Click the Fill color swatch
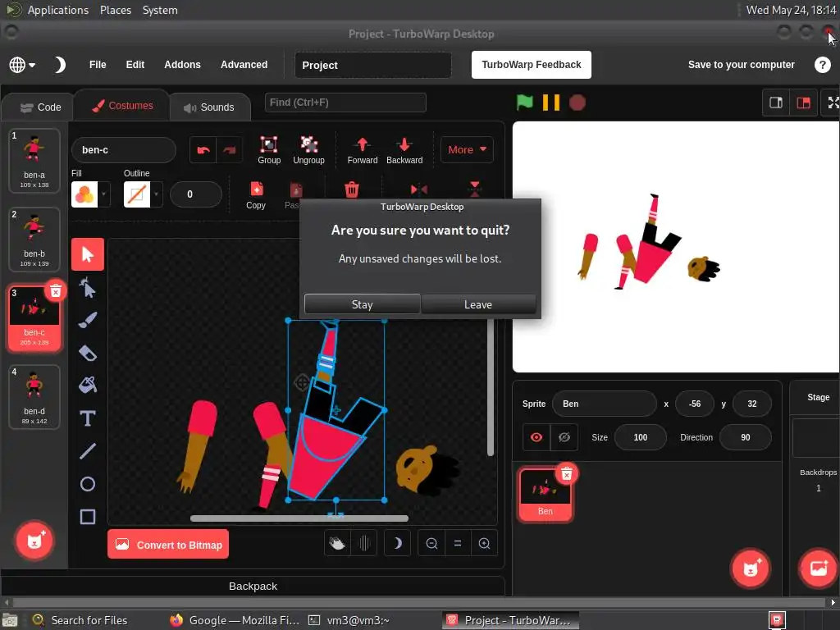Viewport: 840px width, 630px height. [x=84, y=194]
